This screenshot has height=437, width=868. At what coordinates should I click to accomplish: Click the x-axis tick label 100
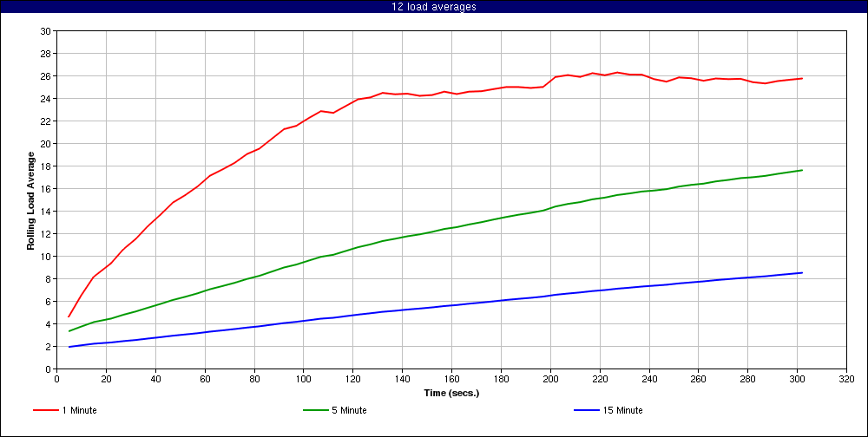coord(303,379)
